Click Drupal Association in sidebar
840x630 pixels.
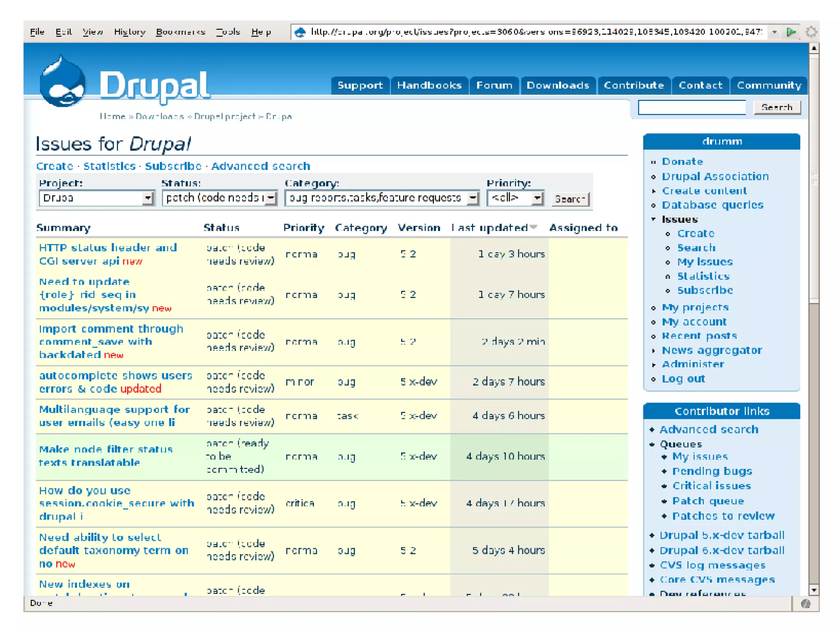[715, 176]
